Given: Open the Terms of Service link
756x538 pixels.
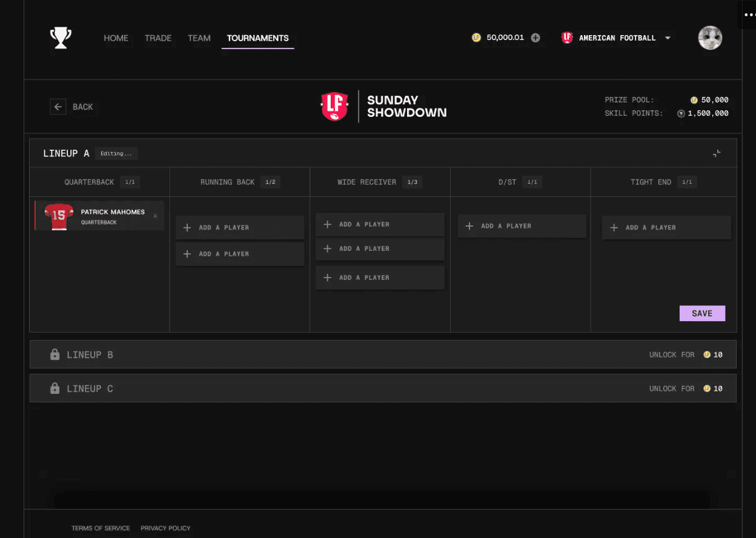Looking at the screenshot, I should 101,528.
